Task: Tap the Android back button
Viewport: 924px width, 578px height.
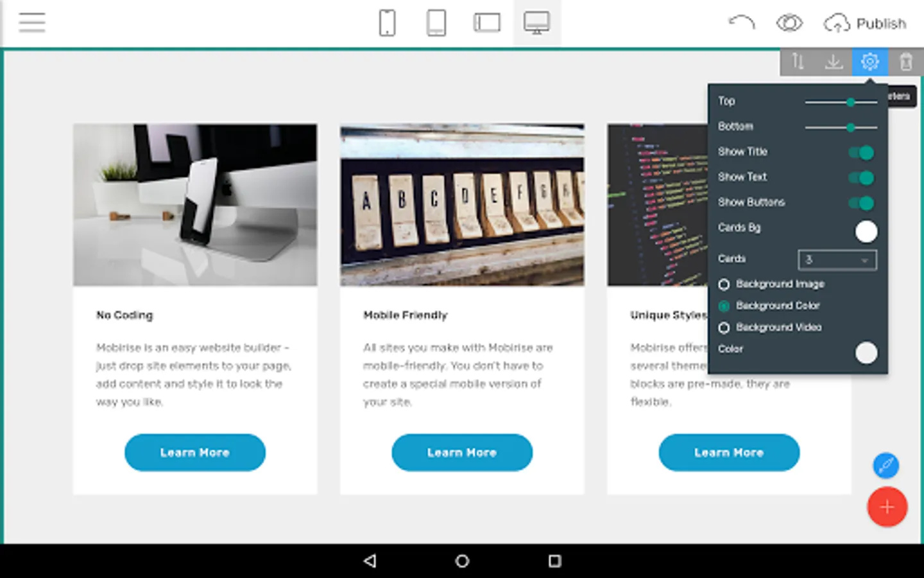Action: tap(370, 561)
